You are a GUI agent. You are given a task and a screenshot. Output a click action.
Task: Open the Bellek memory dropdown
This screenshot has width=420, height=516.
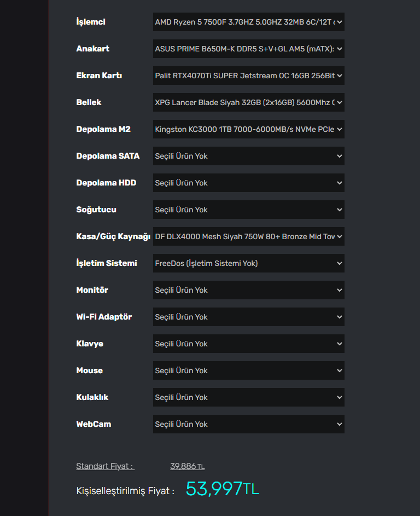[x=248, y=102]
